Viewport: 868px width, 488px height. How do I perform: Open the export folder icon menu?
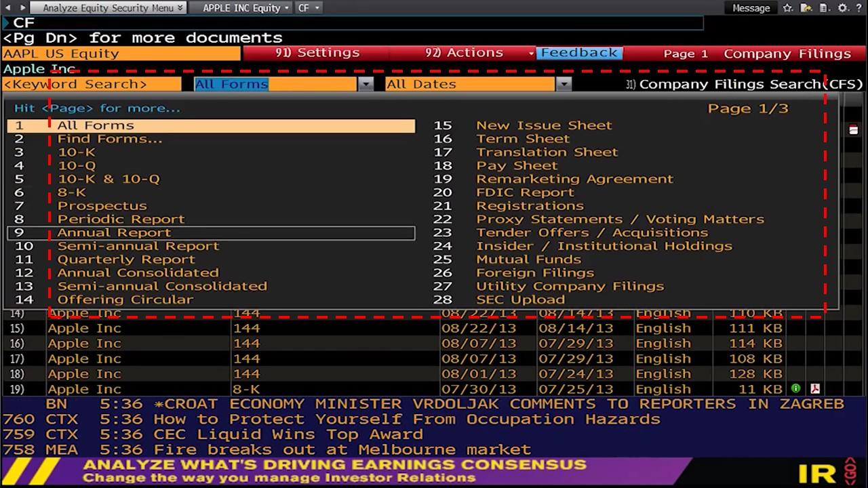pyautogui.click(x=806, y=8)
